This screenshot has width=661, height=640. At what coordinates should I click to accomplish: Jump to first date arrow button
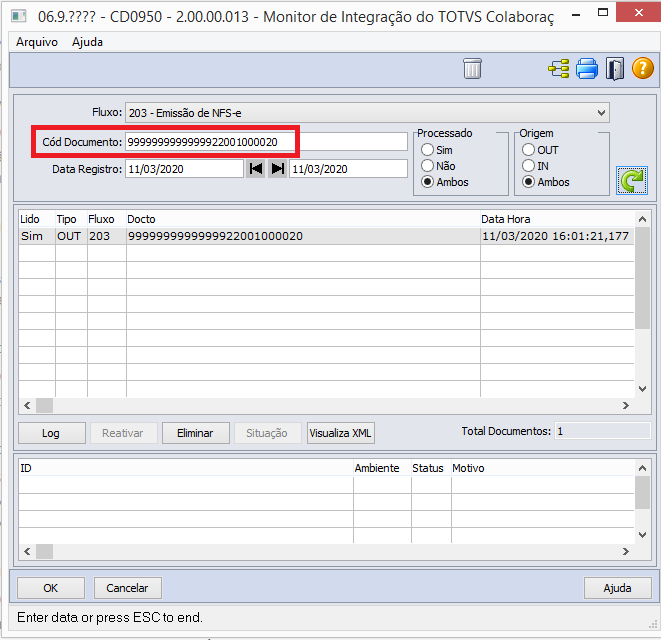(x=256, y=169)
